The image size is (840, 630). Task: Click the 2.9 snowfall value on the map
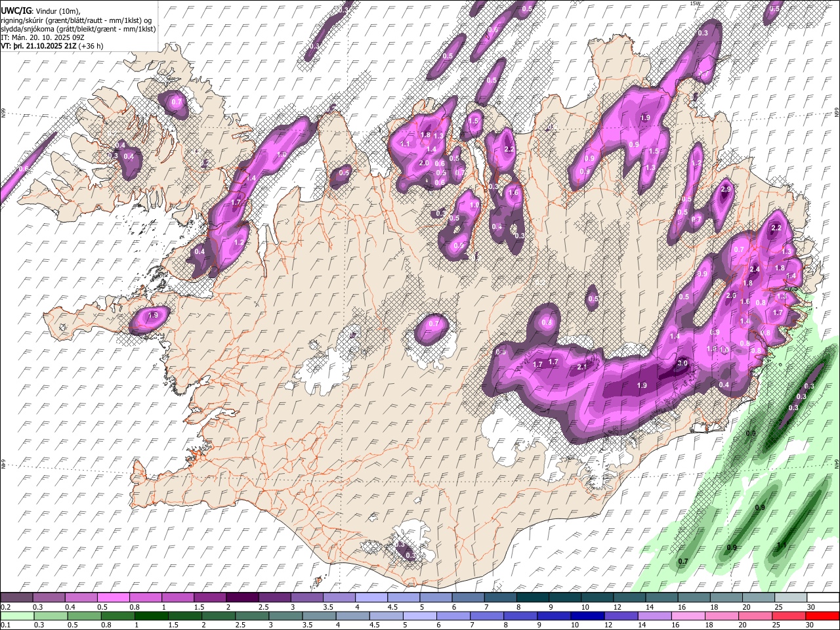coord(726,190)
